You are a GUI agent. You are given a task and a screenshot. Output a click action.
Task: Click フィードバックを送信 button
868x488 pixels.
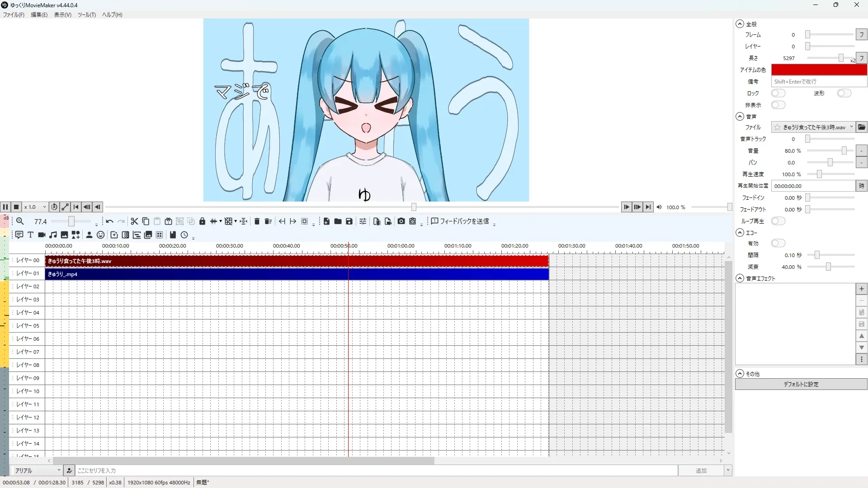point(460,221)
